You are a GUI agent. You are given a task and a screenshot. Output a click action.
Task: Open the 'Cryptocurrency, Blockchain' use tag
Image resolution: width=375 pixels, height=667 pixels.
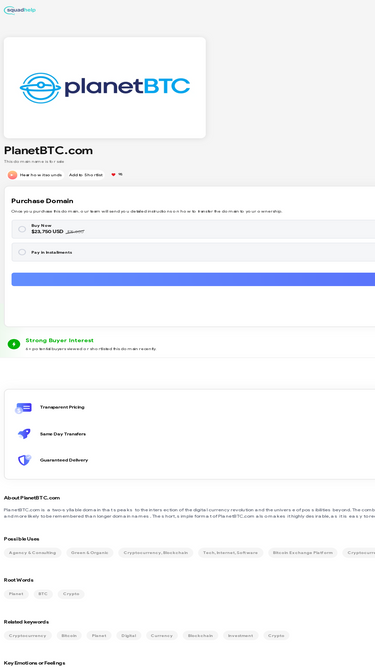(x=156, y=553)
